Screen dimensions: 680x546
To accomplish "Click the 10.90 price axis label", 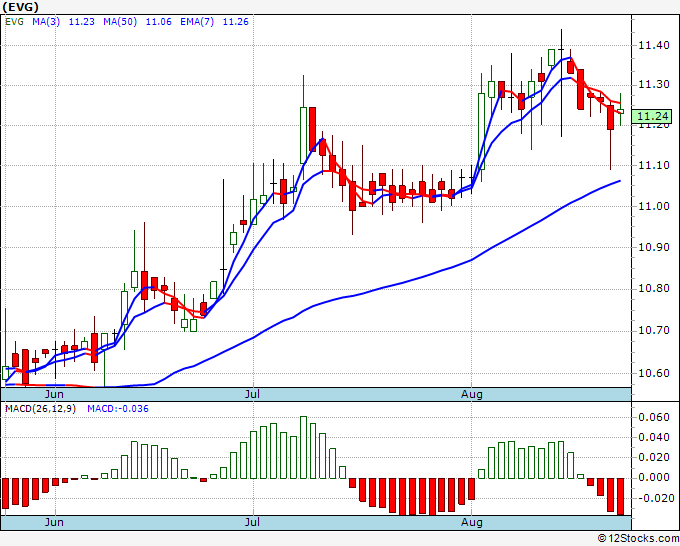I will coord(653,247).
